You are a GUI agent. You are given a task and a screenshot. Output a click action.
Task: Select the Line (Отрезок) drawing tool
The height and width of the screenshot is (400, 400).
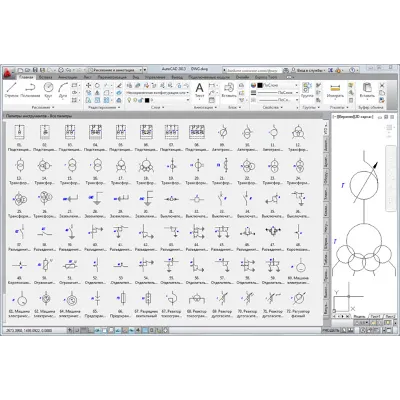tap(12, 90)
